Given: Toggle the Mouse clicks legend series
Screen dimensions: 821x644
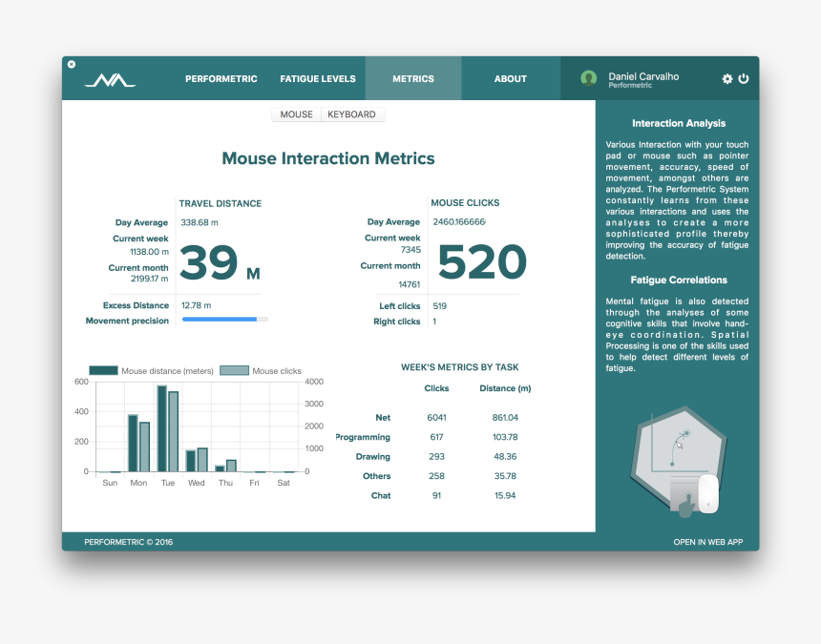Looking at the screenshot, I should pyautogui.click(x=261, y=371).
